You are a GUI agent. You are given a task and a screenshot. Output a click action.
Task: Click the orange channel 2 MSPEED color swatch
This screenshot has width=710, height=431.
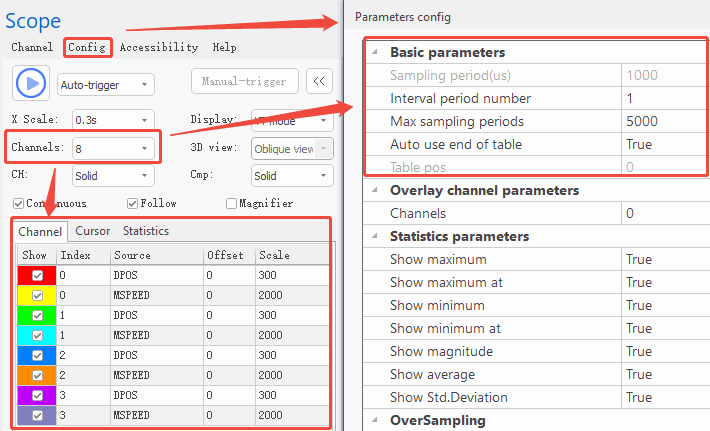coord(37,375)
